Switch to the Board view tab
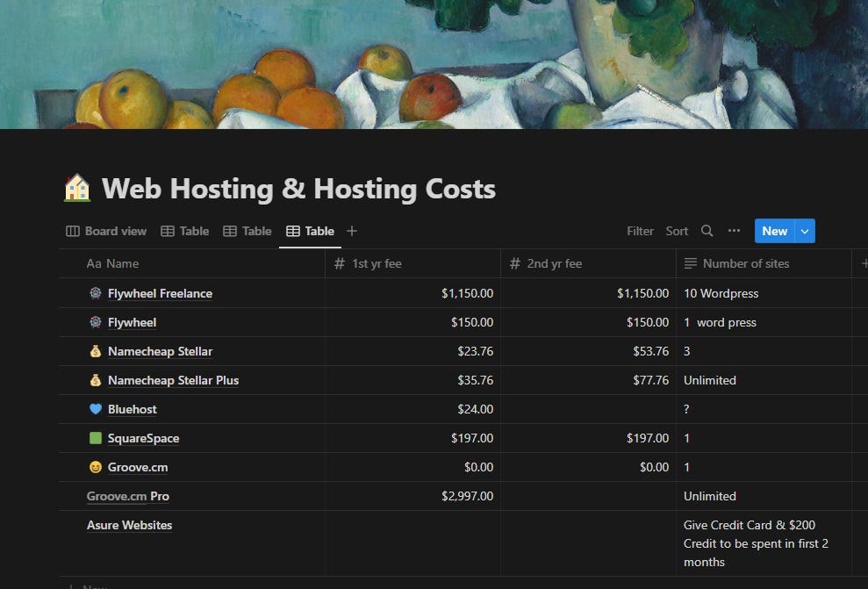Viewport: 868px width, 589px height. tap(106, 231)
